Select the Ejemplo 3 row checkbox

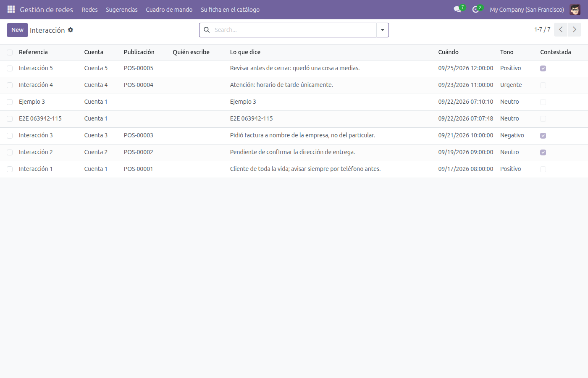pyautogui.click(x=10, y=102)
